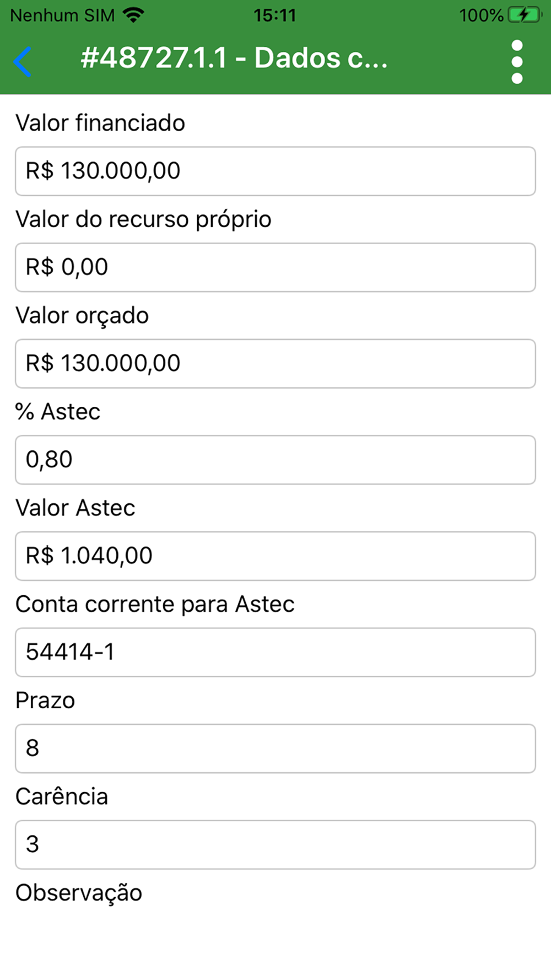Tap the clock showing 15:11
This screenshot has width=551, height=980.
point(275,15)
